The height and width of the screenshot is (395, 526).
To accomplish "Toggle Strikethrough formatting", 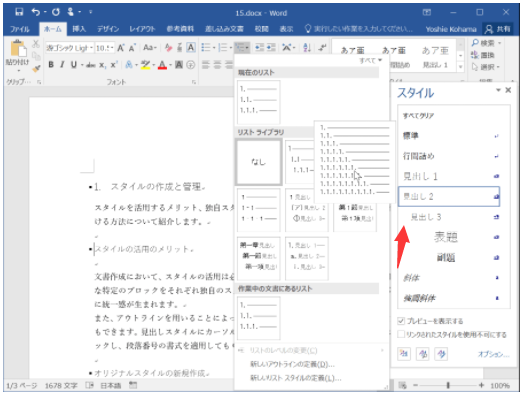I will coord(91,65).
